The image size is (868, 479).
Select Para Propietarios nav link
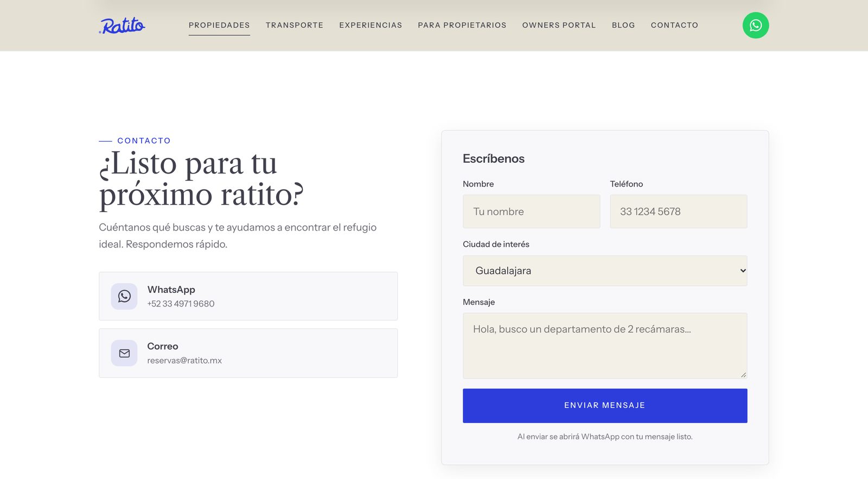(462, 25)
